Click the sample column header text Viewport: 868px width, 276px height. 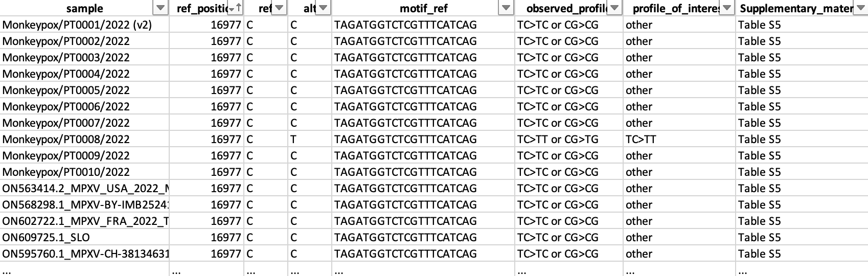coord(85,8)
